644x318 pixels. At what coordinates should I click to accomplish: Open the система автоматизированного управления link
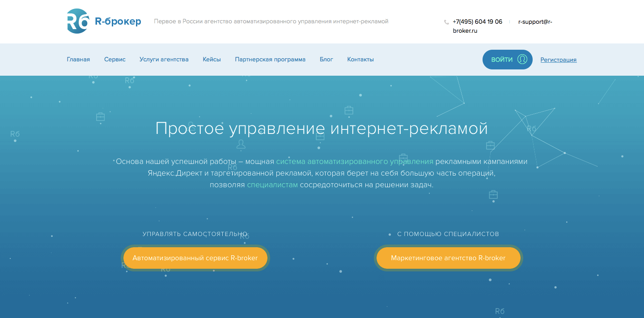click(355, 162)
